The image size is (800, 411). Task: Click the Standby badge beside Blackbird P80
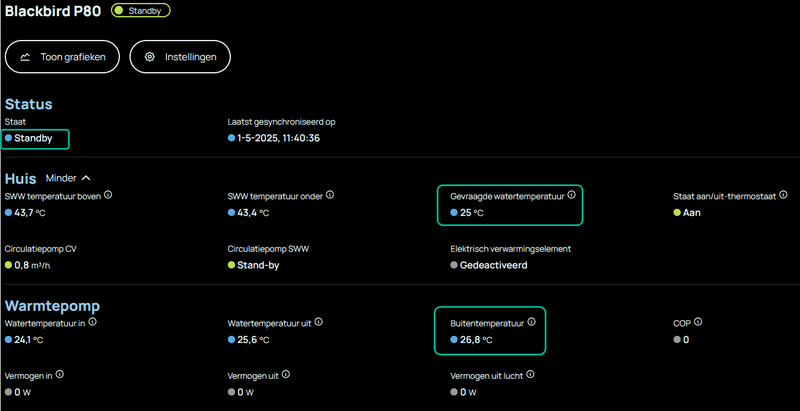141,11
